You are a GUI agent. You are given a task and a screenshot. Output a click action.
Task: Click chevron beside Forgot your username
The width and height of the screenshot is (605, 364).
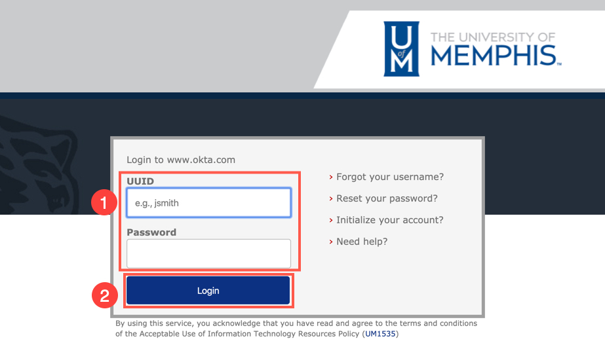[331, 177]
